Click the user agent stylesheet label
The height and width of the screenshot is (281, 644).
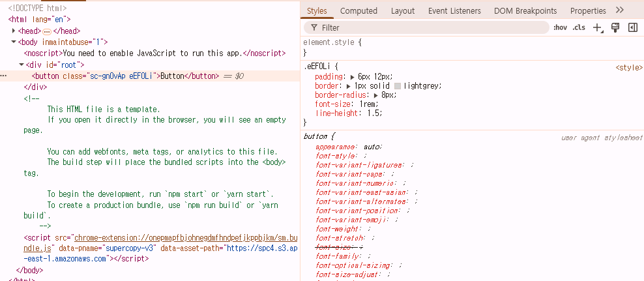(602, 138)
